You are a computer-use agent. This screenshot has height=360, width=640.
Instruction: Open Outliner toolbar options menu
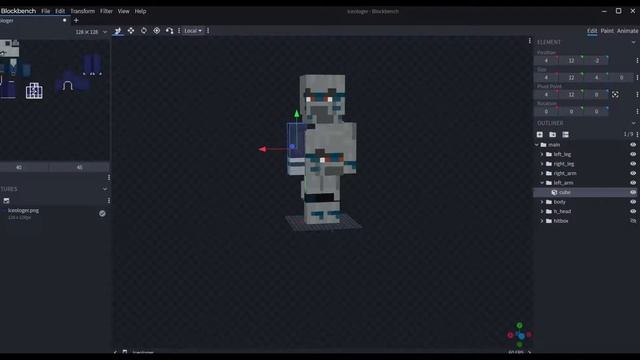coord(637,134)
